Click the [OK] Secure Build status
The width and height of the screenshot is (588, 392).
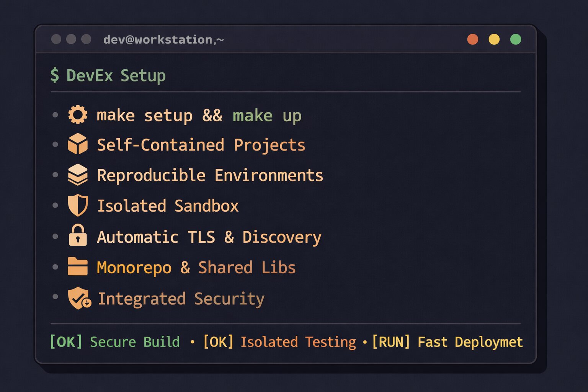(x=115, y=342)
